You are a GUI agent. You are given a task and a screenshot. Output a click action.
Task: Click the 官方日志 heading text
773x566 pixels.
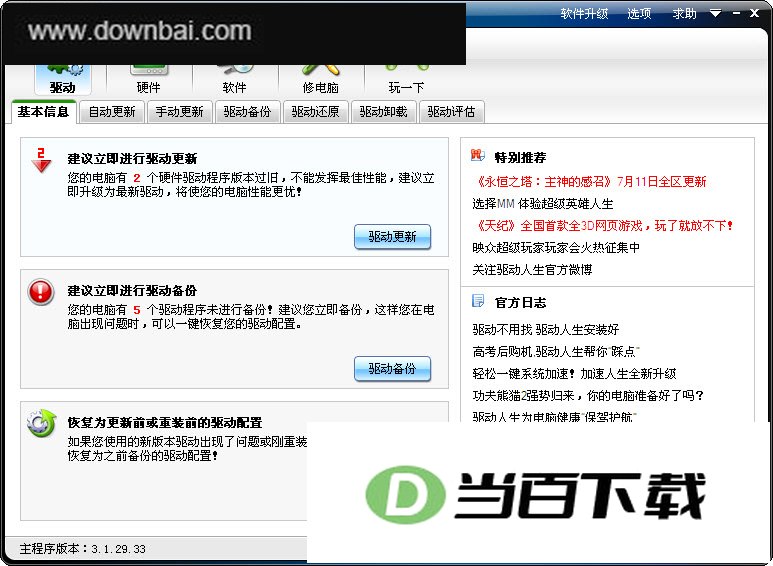pos(520,302)
